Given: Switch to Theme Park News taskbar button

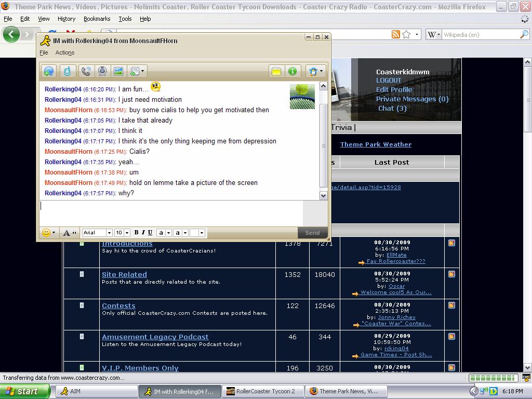Looking at the screenshot, I should coord(346,391).
